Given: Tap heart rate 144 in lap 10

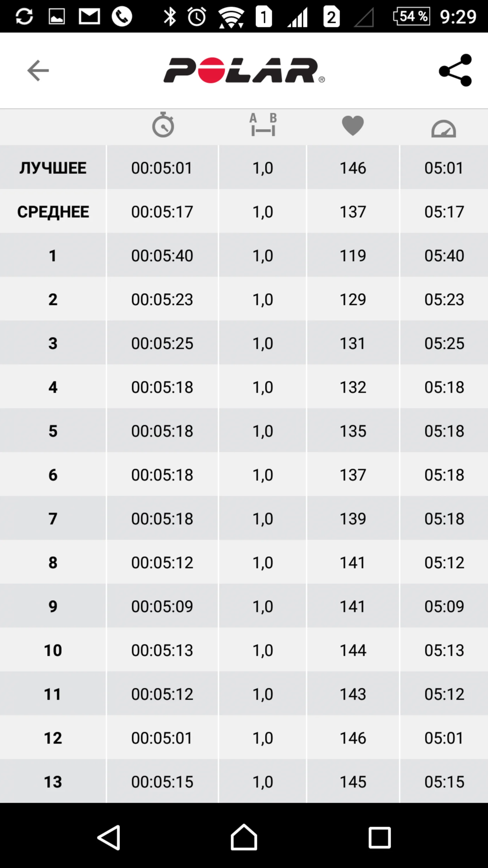Looking at the screenshot, I should (353, 650).
